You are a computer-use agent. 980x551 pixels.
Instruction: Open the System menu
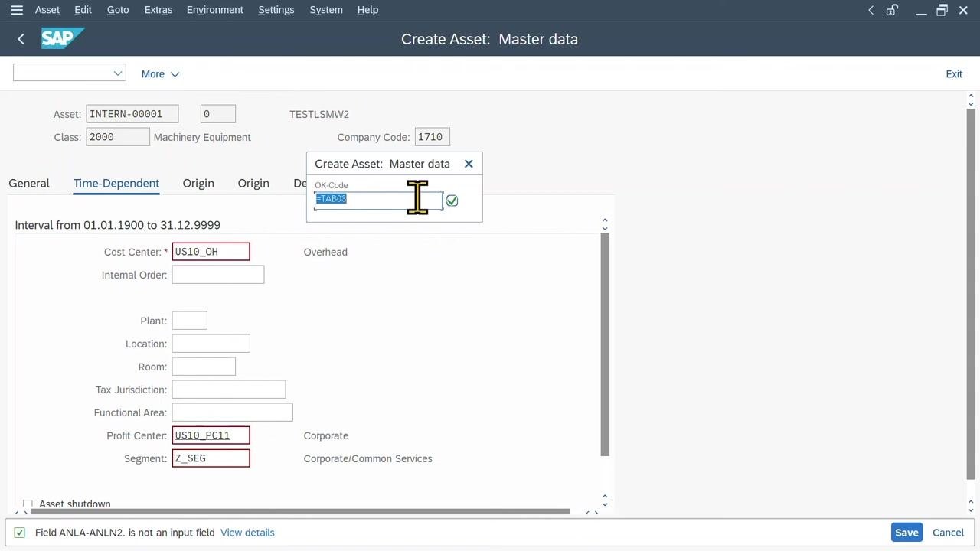coord(326,10)
